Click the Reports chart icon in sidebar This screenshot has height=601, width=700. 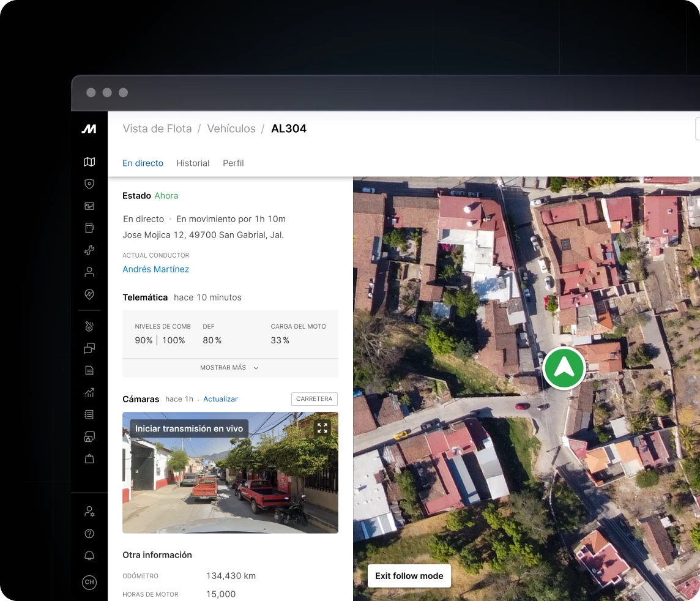pos(89,392)
